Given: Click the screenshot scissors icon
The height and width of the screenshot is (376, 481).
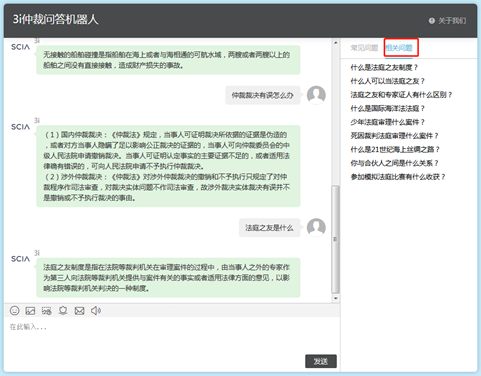Looking at the screenshot, I should 46,311.
